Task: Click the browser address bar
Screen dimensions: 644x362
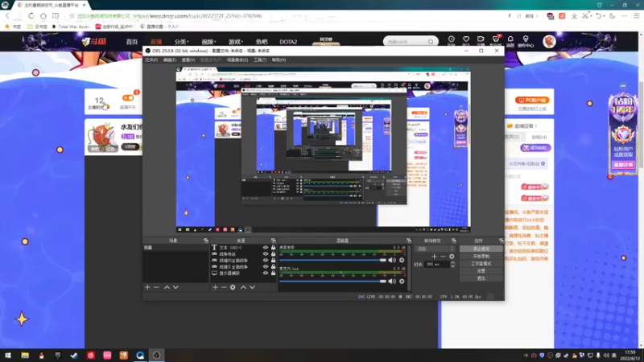Action: [x=287, y=16]
